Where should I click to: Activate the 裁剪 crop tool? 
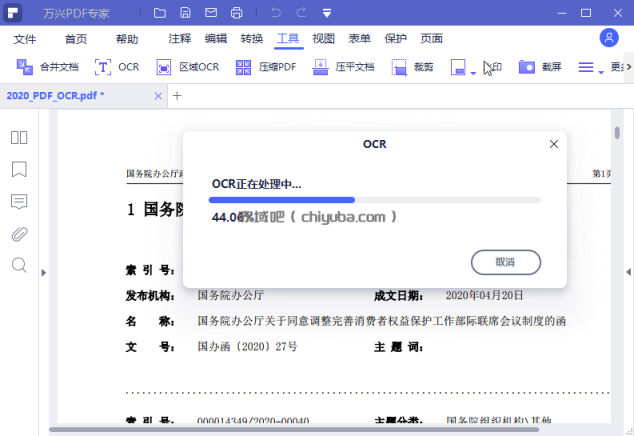[x=412, y=67]
